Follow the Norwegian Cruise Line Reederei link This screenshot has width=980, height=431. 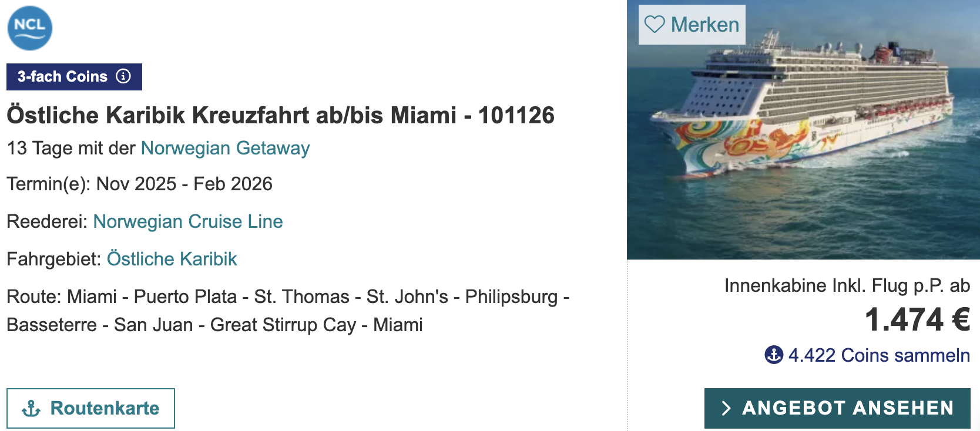click(188, 221)
